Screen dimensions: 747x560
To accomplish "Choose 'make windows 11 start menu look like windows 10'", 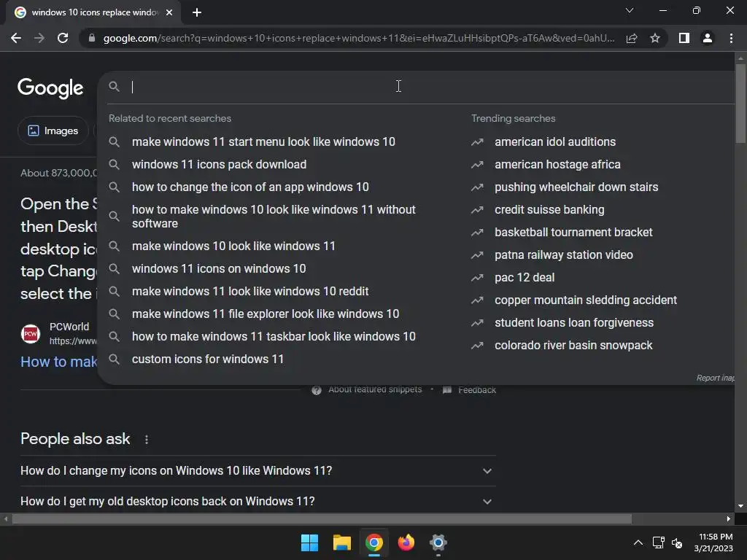I will tap(263, 142).
